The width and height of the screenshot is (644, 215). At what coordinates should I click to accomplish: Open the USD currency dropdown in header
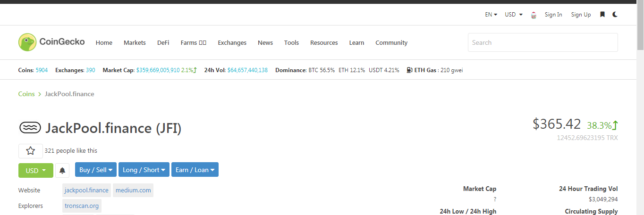point(514,15)
